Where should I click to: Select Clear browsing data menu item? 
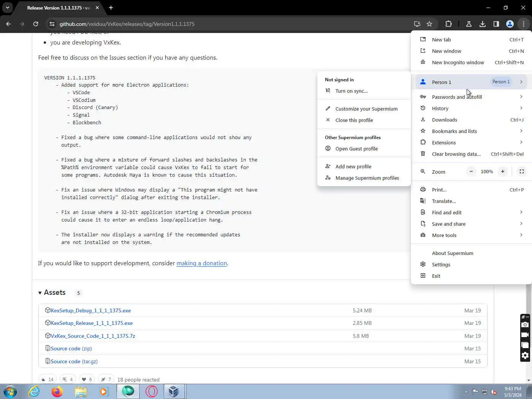471,154
